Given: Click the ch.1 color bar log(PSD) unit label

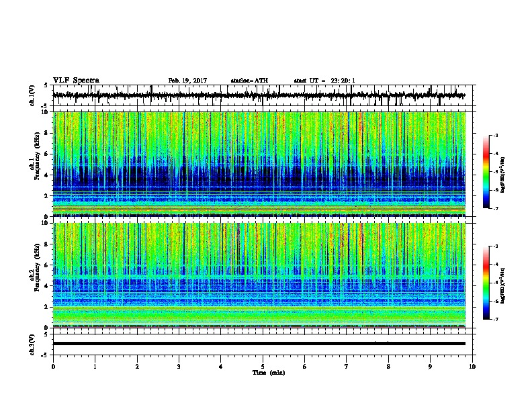Looking at the screenshot, I should [503, 175].
